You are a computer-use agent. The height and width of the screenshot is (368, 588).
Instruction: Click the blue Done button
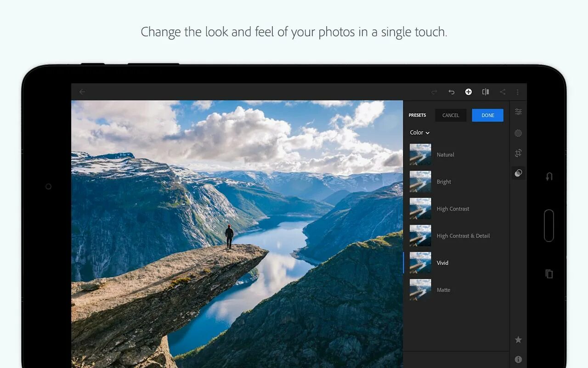coord(488,115)
